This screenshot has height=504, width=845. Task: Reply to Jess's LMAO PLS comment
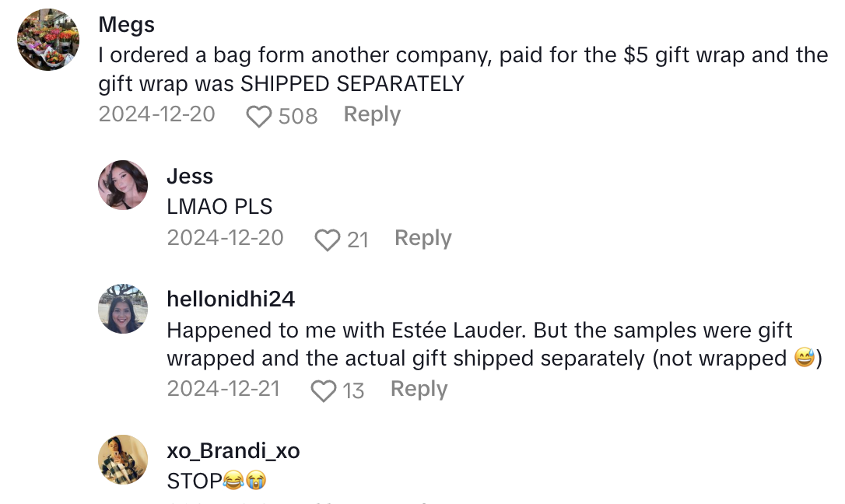(422, 238)
